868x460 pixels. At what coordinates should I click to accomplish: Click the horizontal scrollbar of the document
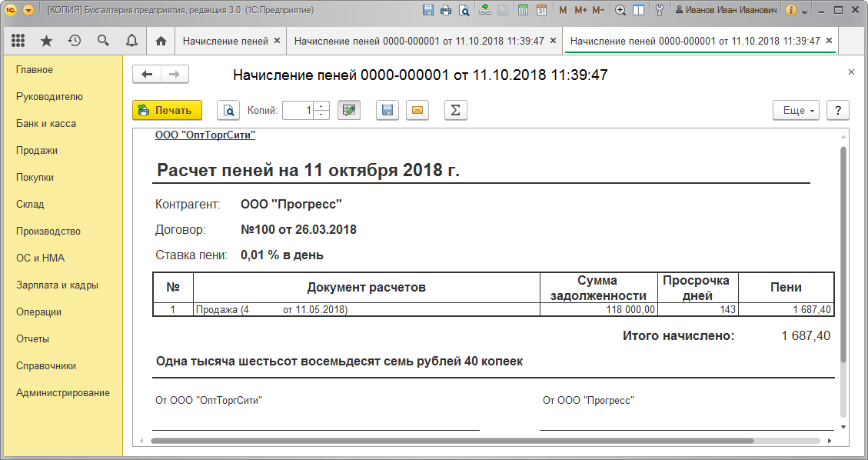452,442
